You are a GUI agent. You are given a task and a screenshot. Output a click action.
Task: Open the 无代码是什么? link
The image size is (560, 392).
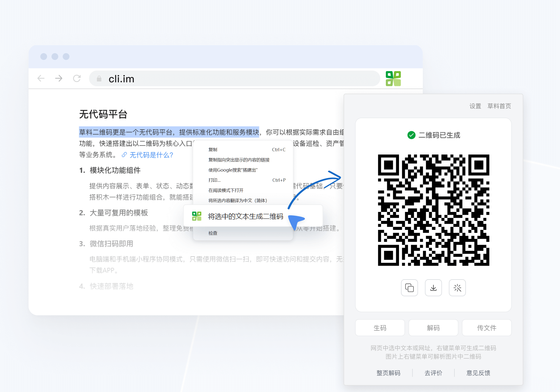151,155
